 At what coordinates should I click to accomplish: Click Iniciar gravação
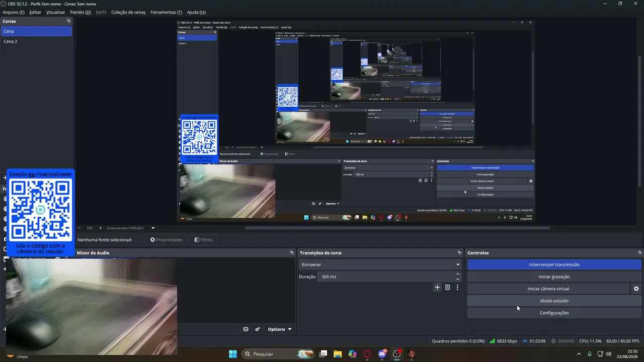tap(554, 277)
